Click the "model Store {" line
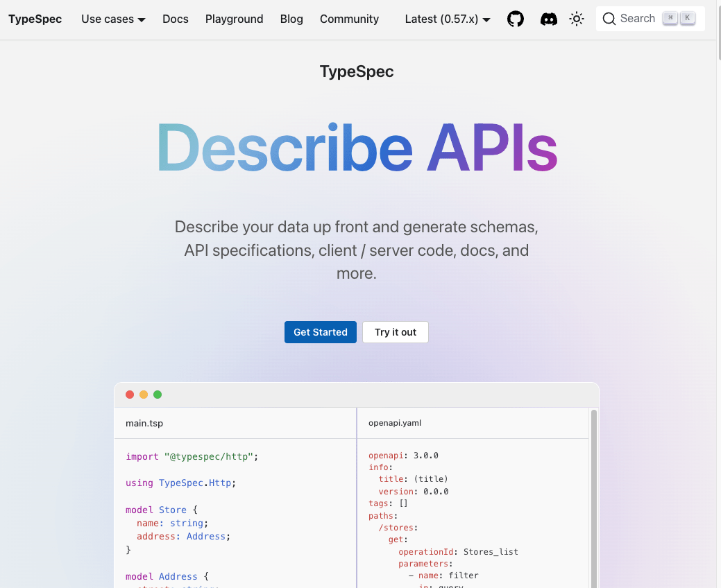The image size is (721, 588). click(162, 510)
